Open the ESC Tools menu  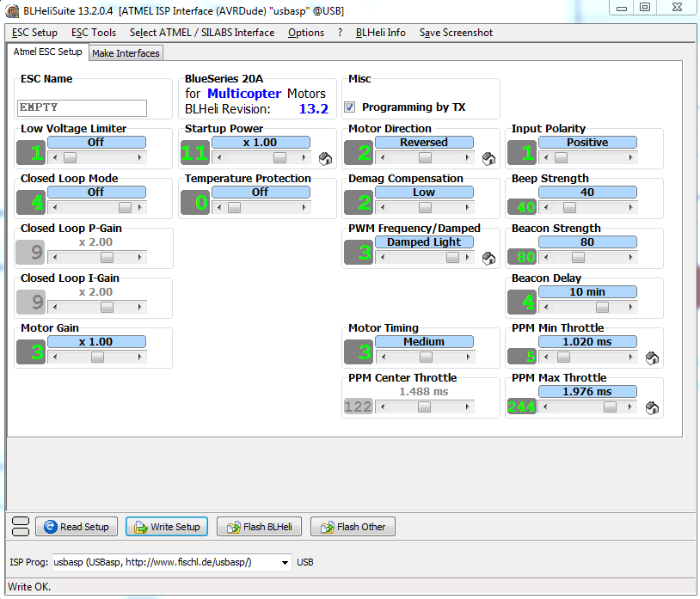(x=94, y=33)
